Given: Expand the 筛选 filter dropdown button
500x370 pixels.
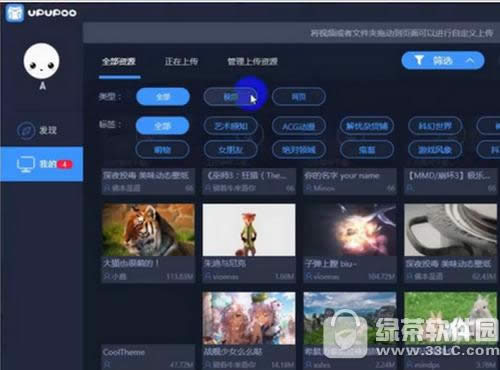Looking at the screenshot, I should 443,60.
